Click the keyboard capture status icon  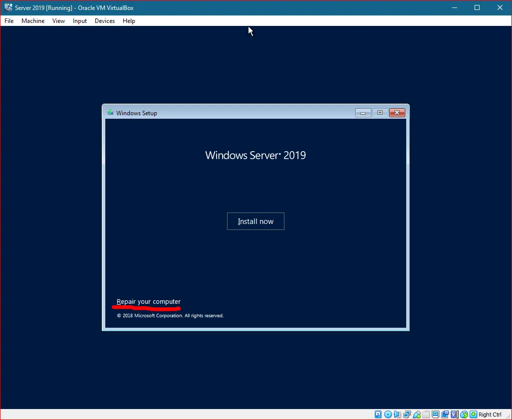click(x=473, y=414)
